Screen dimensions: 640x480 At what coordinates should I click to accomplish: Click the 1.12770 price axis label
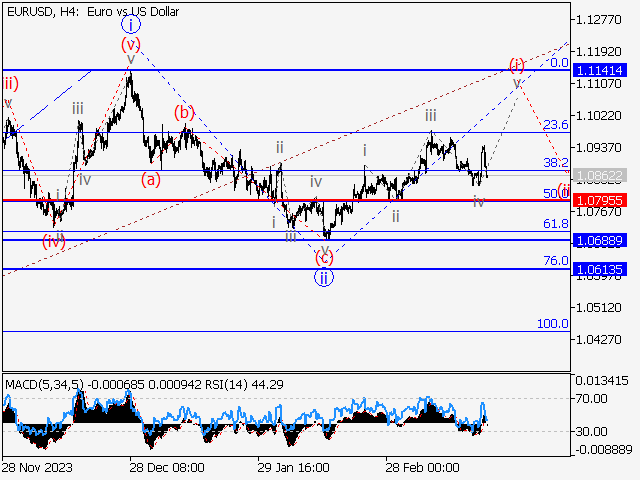pos(598,20)
